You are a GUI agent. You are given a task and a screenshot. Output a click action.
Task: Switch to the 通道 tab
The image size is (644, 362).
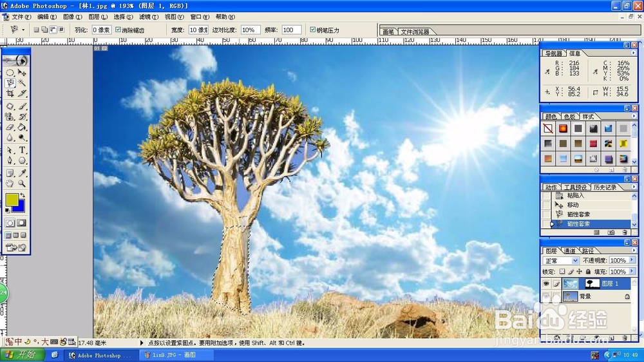(569, 251)
